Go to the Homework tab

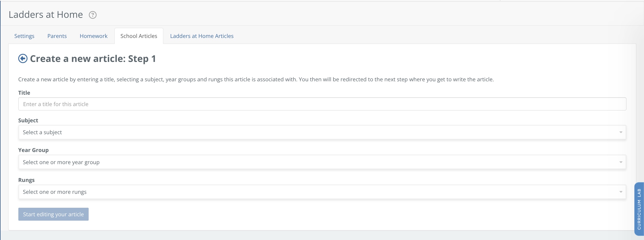coord(94,36)
